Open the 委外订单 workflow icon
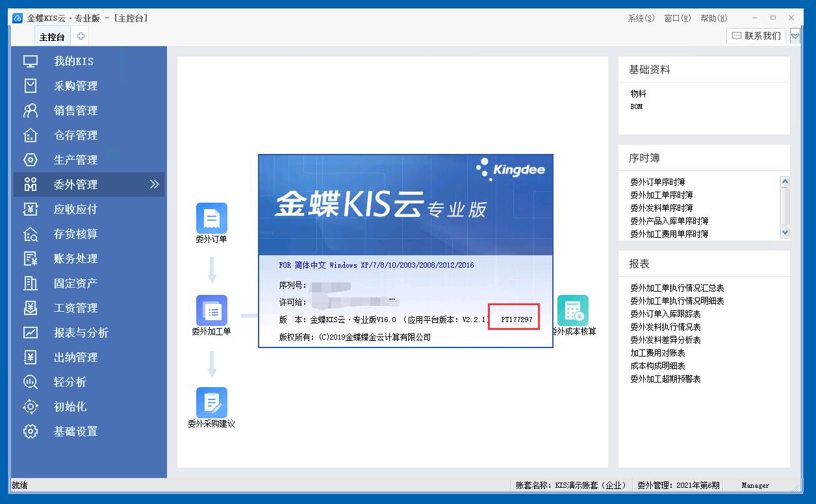The height and width of the screenshot is (504, 816). click(x=212, y=218)
